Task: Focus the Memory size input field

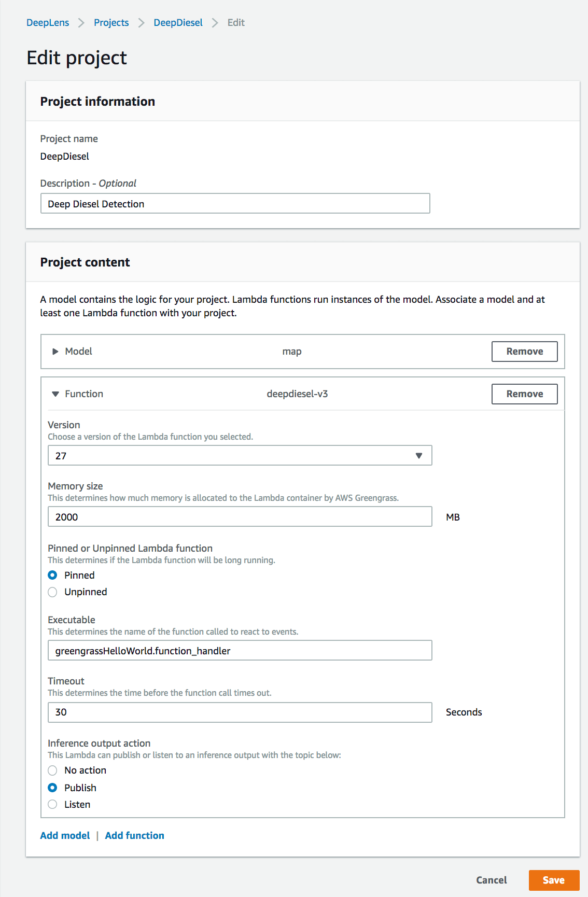Action: (240, 517)
